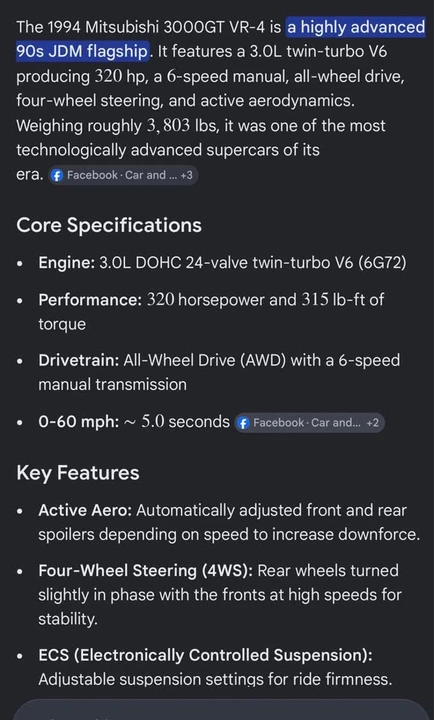Tap the '+3' additional sources count
This screenshot has width=434, height=720.
[186, 175]
